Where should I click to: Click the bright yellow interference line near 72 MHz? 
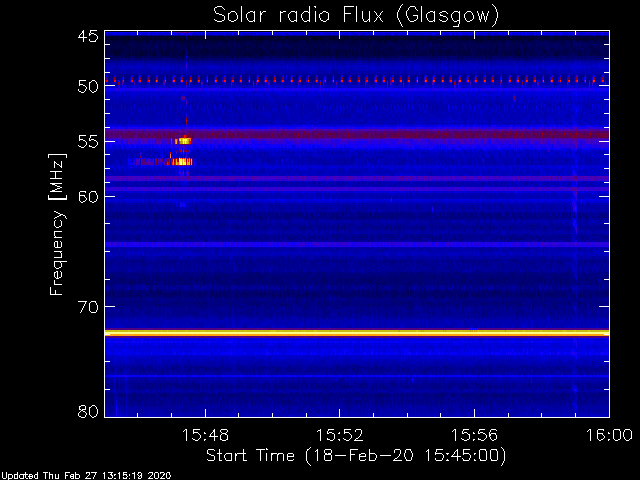point(357,333)
